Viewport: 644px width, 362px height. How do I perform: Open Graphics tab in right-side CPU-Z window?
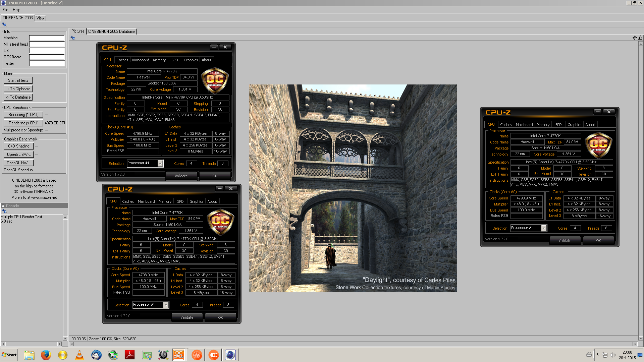coord(574,125)
